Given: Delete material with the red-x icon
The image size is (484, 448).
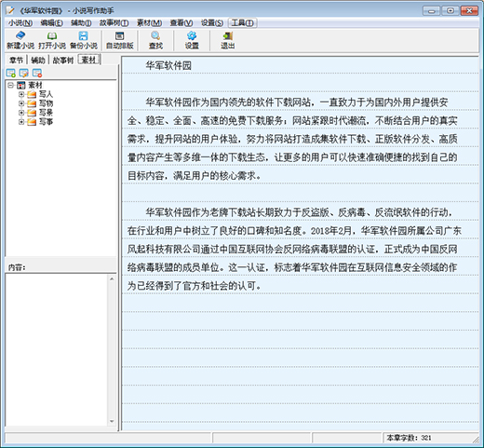Looking at the screenshot, I should pos(37,73).
